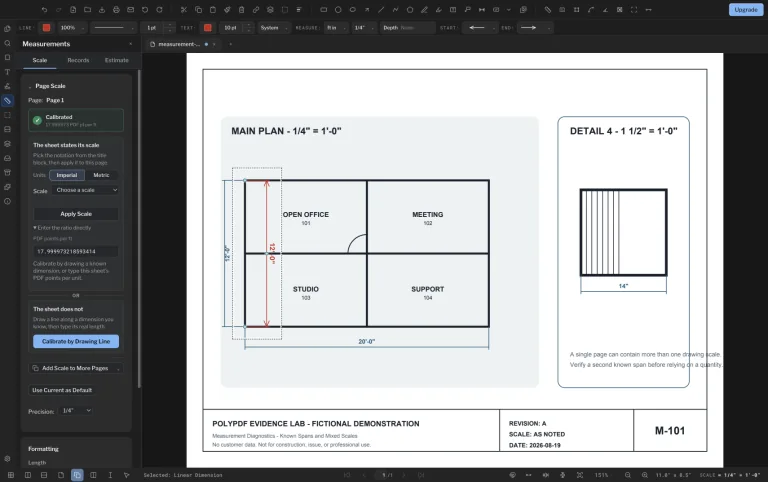The height and width of the screenshot is (482, 768).
Task: Switch to the Estimate tab
Action: (117, 60)
